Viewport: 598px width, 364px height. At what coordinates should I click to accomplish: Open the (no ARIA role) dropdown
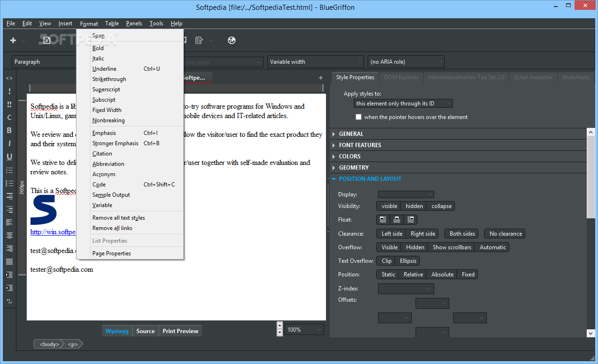(x=406, y=62)
